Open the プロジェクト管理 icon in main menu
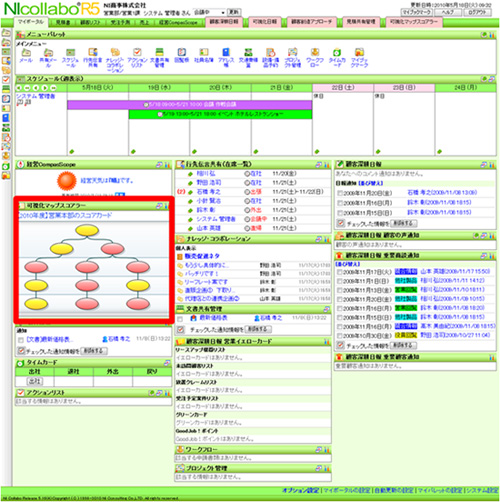The width and height of the screenshot is (500, 502). [293, 52]
